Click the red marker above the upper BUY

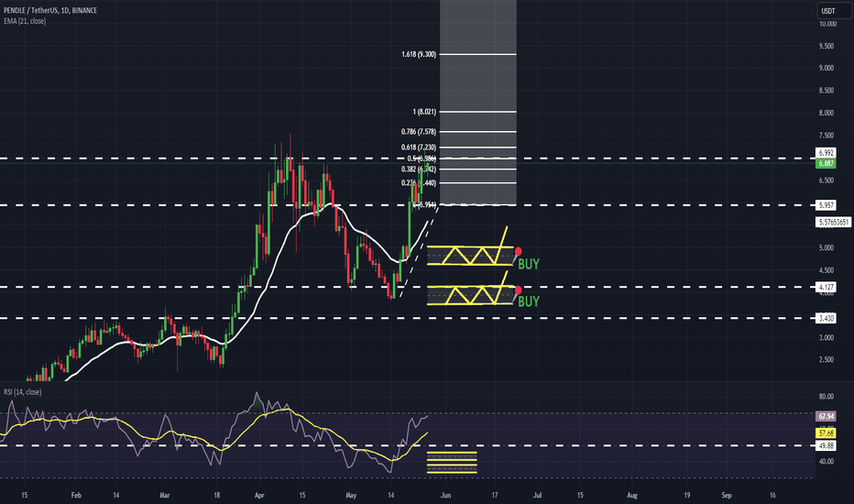518,251
